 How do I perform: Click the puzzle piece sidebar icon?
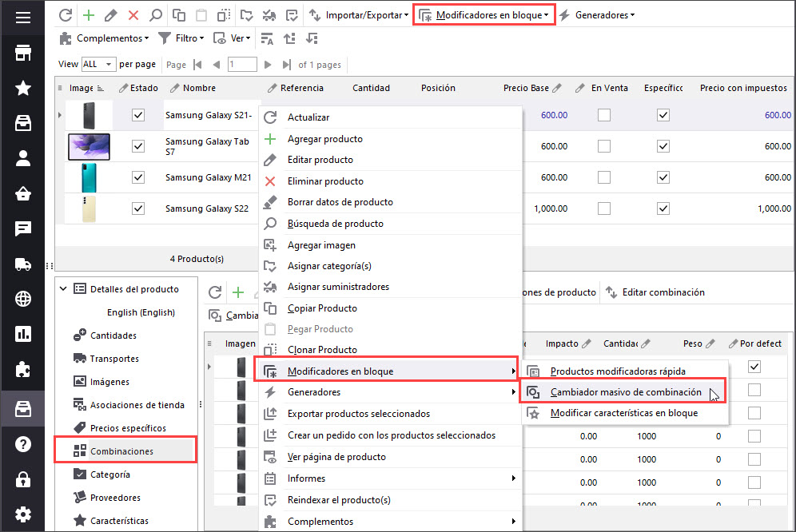tap(23, 370)
